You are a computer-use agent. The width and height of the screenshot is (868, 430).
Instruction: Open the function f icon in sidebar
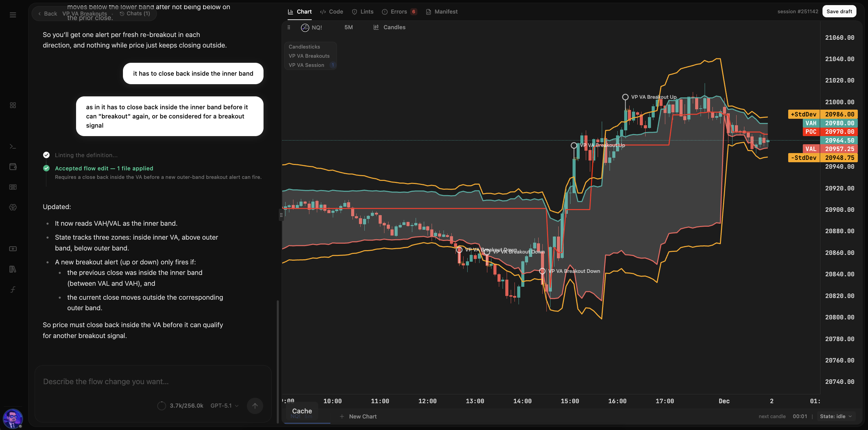13,289
